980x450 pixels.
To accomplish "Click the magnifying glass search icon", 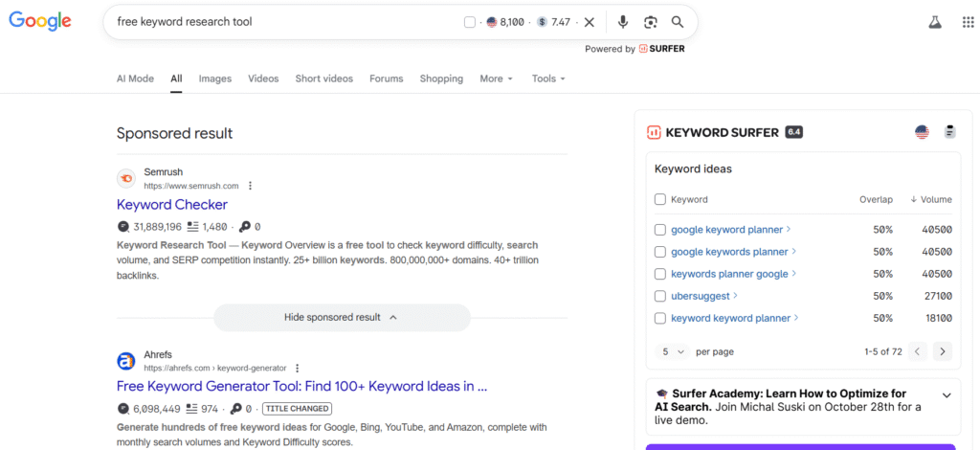I will [x=678, y=22].
